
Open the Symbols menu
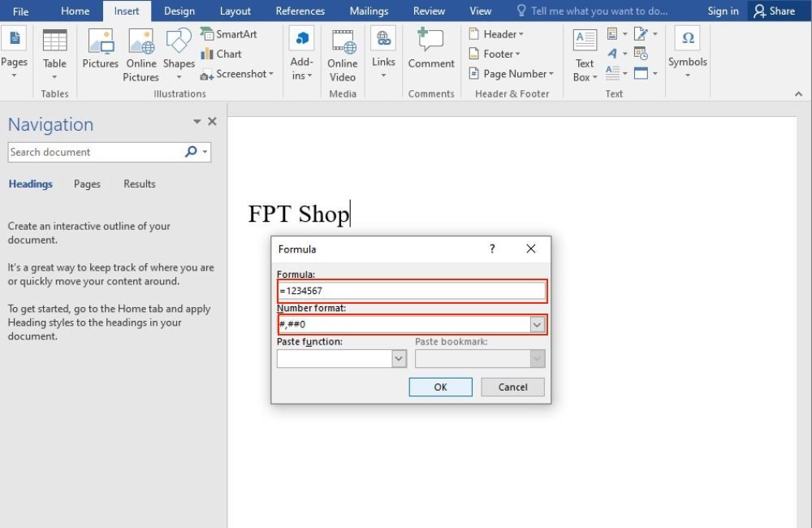coord(687,52)
